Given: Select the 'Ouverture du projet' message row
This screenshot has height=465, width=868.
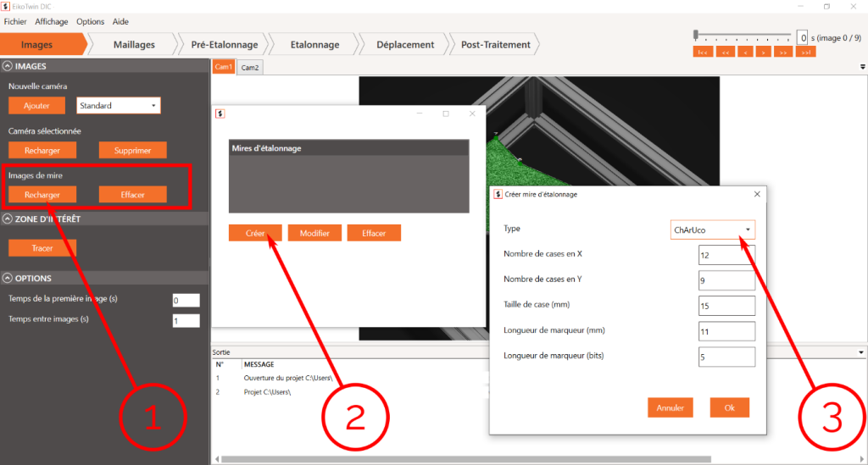Looking at the screenshot, I should click(350, 379).
